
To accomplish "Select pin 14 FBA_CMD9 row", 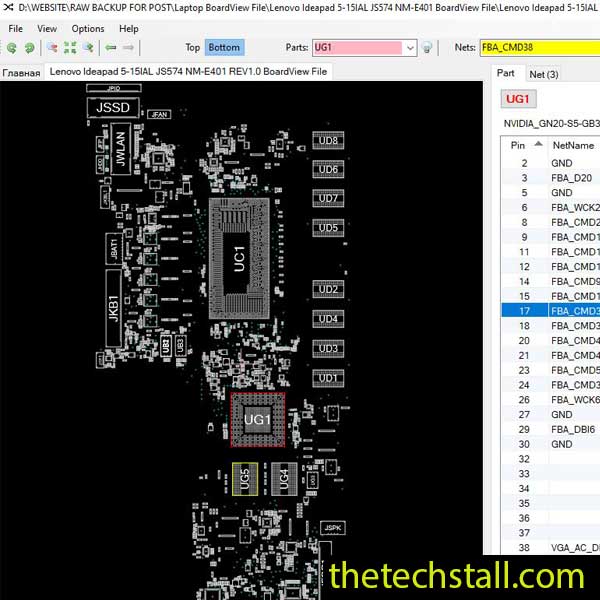I will [x=551, y=281].
